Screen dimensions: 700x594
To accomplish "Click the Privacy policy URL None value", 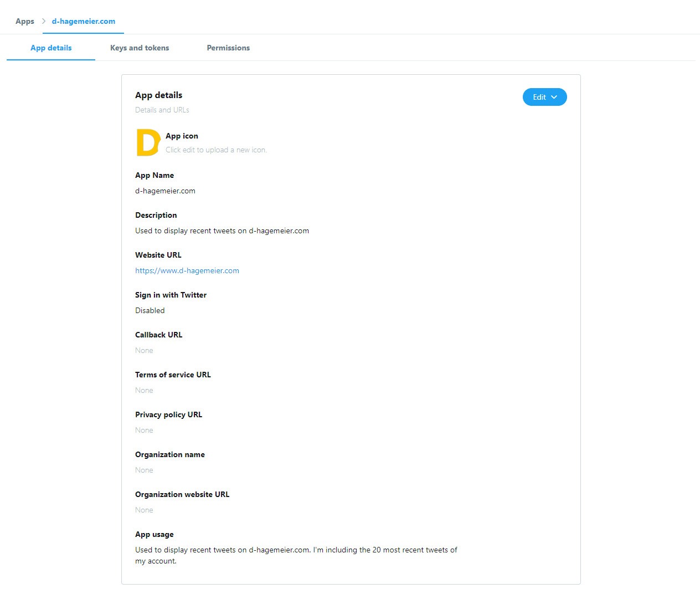I will 144,430.
